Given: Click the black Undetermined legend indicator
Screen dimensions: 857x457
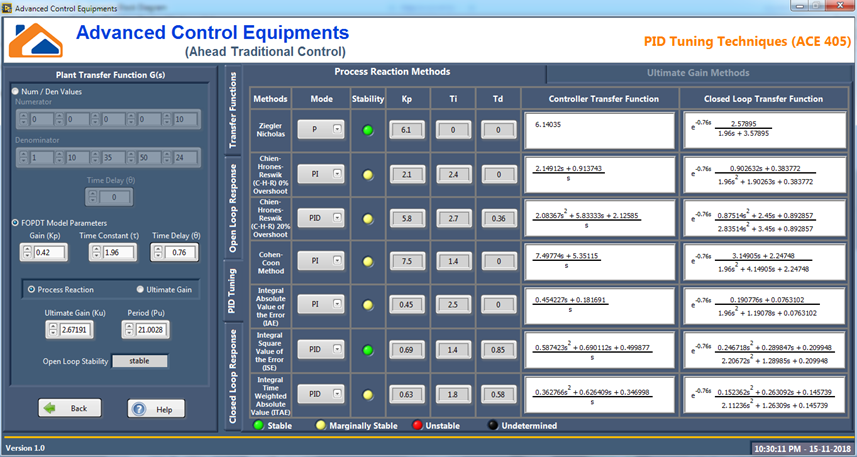Looking at the screenshot, I should coord(493,425).
